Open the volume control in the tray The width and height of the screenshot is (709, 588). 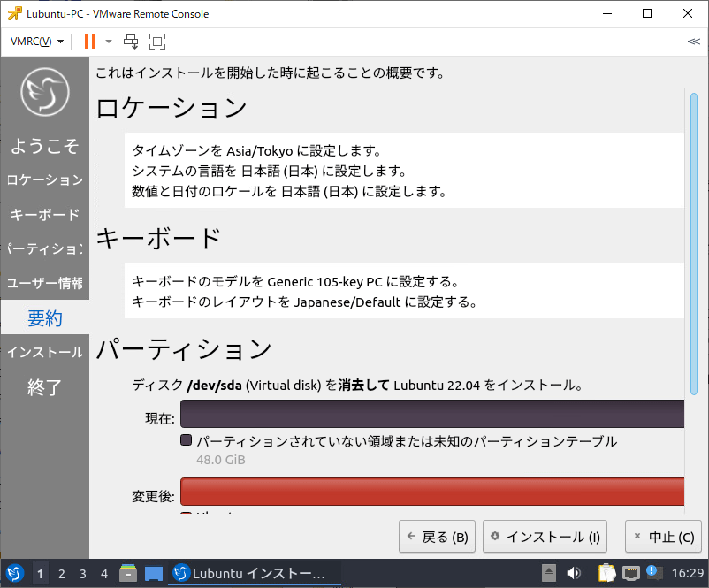pyautogui.click(x=574, y=574)
